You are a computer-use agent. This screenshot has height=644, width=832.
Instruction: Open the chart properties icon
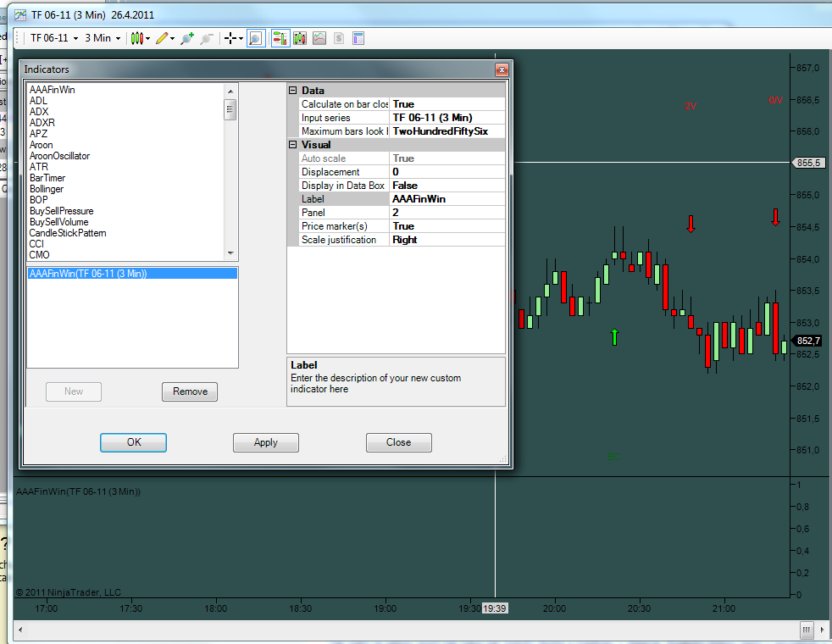[x=358, y=38]
